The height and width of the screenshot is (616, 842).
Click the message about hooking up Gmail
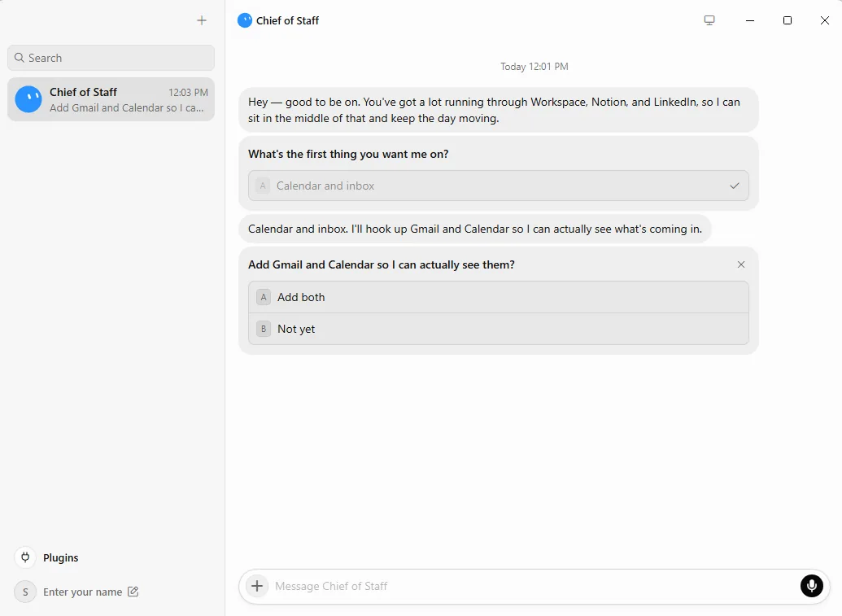click(475, 229)
